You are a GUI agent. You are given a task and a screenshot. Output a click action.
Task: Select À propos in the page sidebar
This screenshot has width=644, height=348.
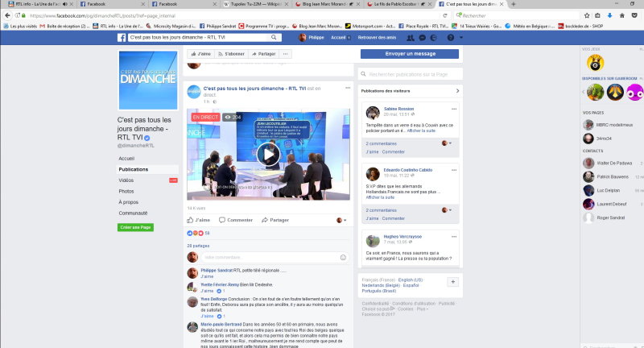click(x=128, y=202)
